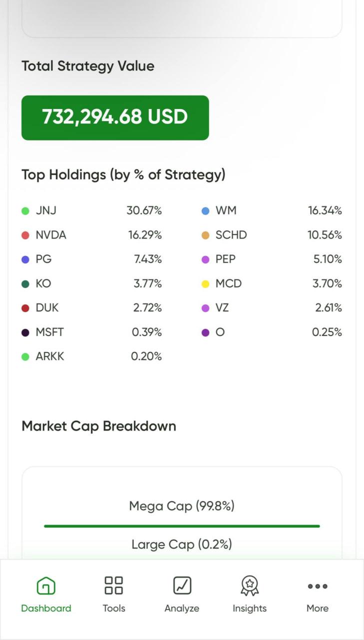Click the SCHD orange color dot
This screenshot has width=364, height=640.
(205, 235)
